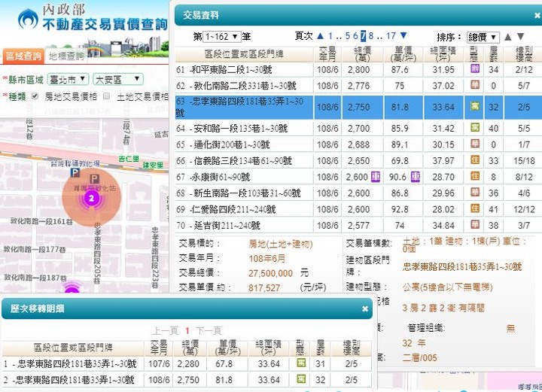Image resolution: width=542 pixels, height=392 pixels.
Task: Open the 大安區 district dropdown
Action: [x=118, y=80]
